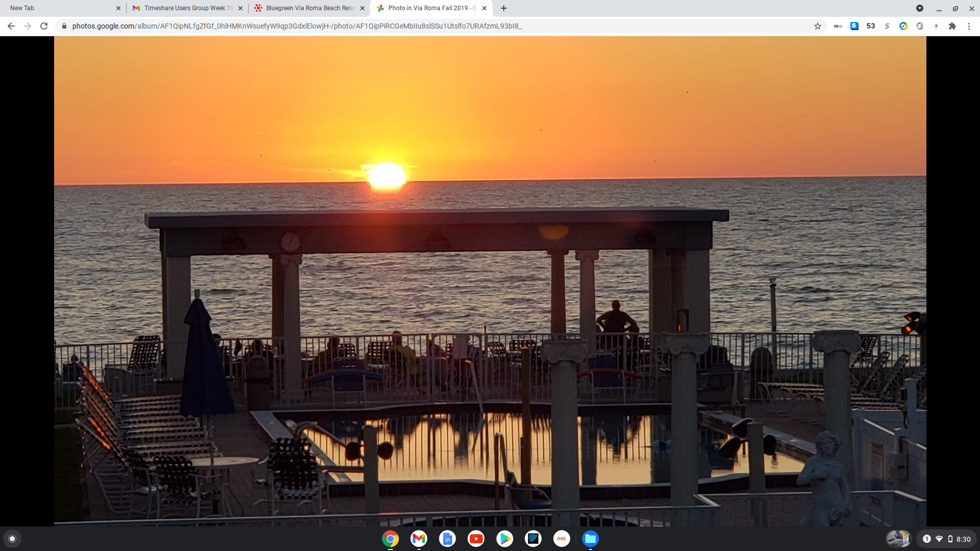
Task: Launch the IHG app from the shelf
Action: [x=561, y=538]
